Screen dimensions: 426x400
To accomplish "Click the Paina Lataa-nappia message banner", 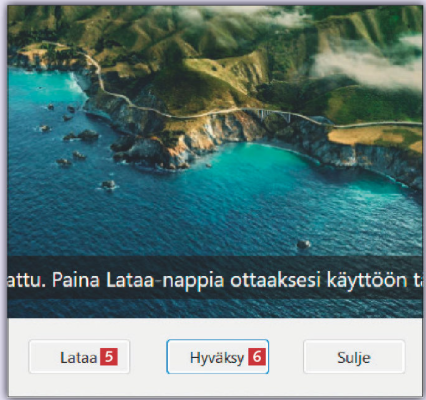I will 215,278.
